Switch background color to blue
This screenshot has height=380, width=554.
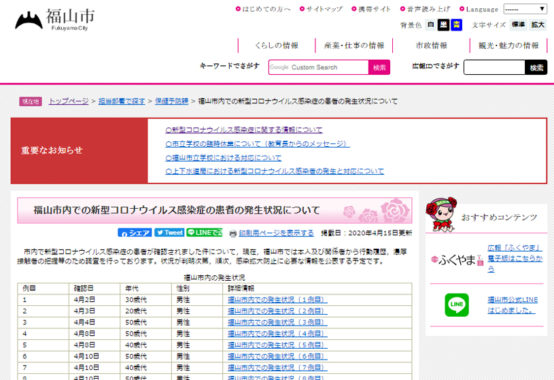(456, 25)
